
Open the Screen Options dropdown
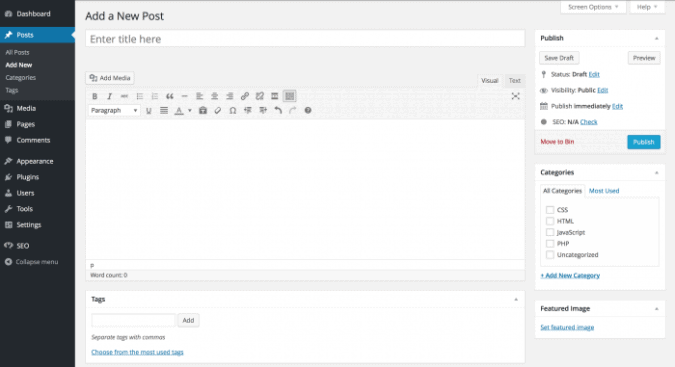(593, 7)
